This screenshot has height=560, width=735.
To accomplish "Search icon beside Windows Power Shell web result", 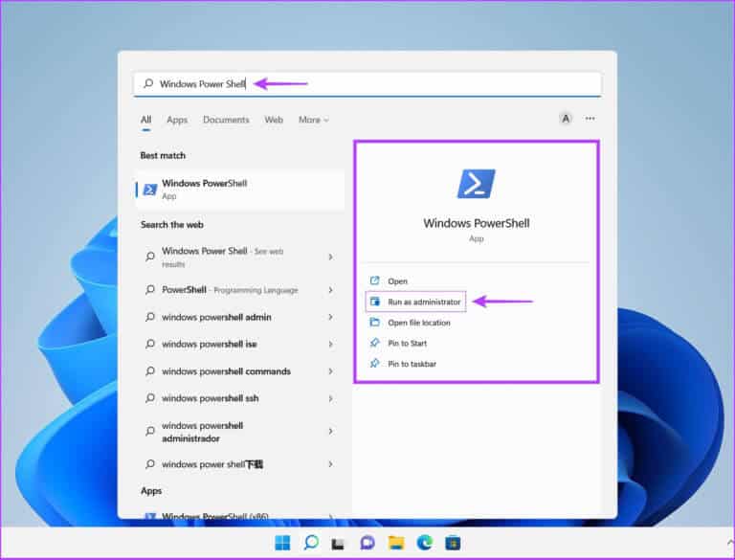I will (150, 257).
